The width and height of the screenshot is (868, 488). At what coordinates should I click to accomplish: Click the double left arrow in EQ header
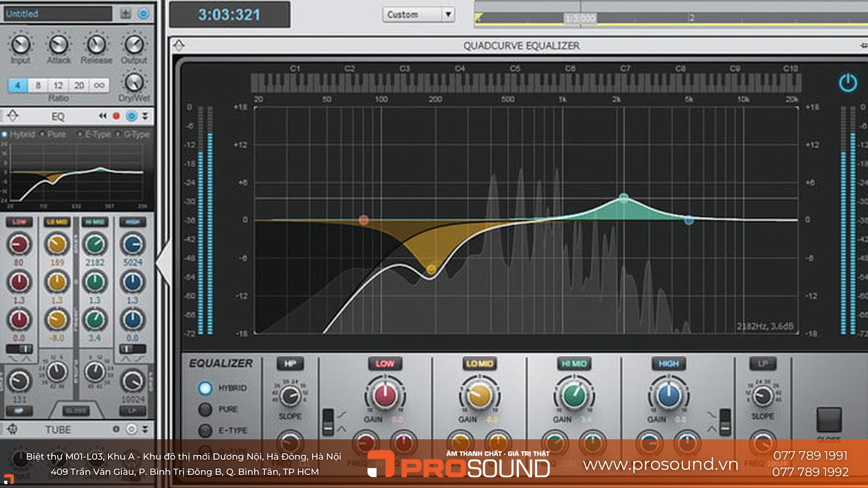click(103, 116)
